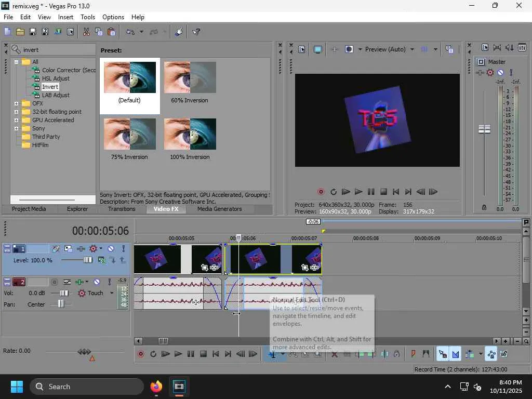Screen dimensions: 532x399
Task: Invert phase on audio track 2
Action: pyautogui.click(x=67, y=282)
